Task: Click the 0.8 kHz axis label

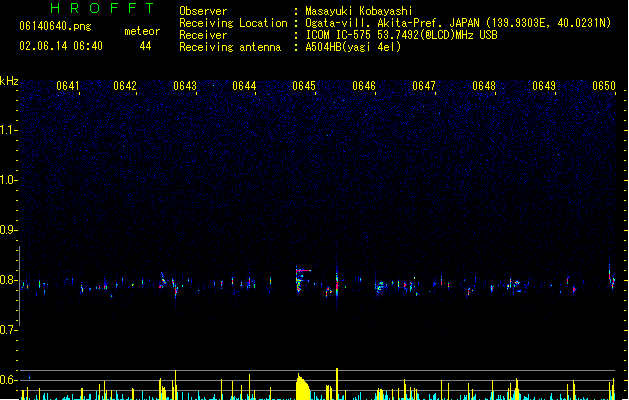Action: click(x=8, y=280)
